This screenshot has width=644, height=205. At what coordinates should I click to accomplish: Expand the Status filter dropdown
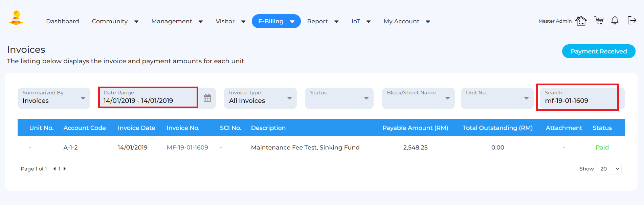point(339,98)
